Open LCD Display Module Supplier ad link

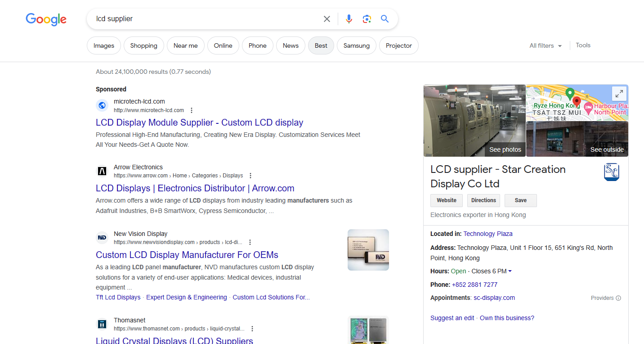click(200, 122)
